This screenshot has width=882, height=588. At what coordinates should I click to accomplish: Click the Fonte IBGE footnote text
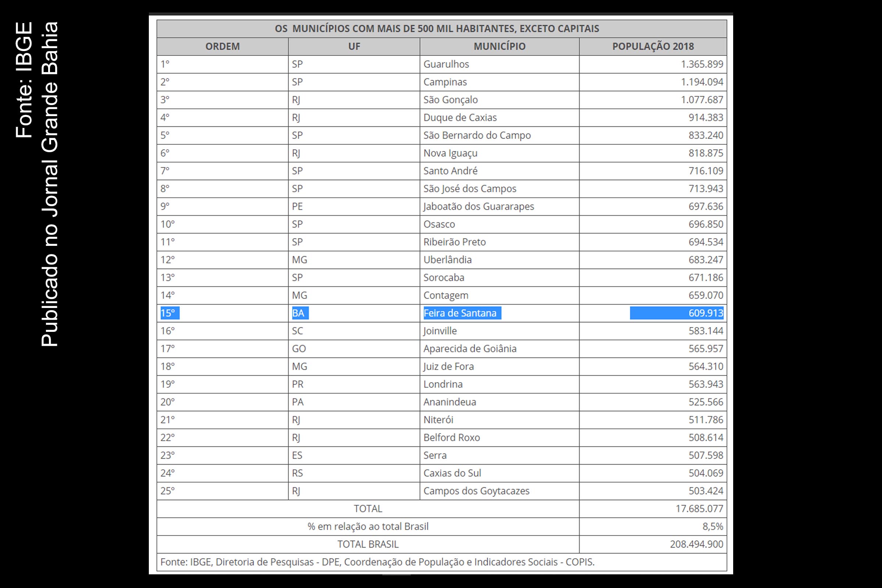(x=377, y=562)
